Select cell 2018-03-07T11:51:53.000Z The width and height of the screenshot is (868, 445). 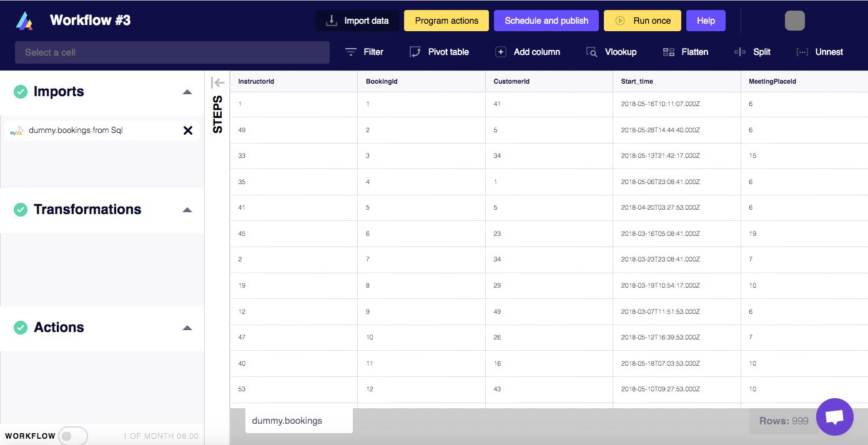coord(677,311)
